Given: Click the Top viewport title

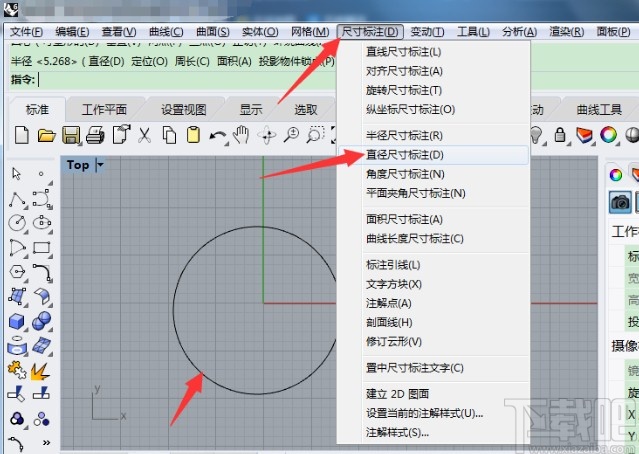Looking at the screenshot, I should click(x=78, y=165).
